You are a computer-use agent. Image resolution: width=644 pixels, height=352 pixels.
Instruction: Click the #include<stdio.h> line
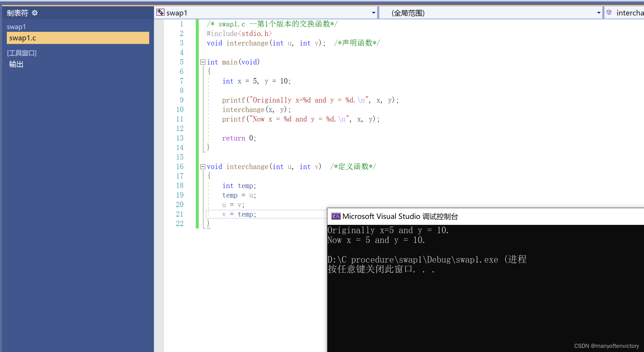tap(239, 34)
